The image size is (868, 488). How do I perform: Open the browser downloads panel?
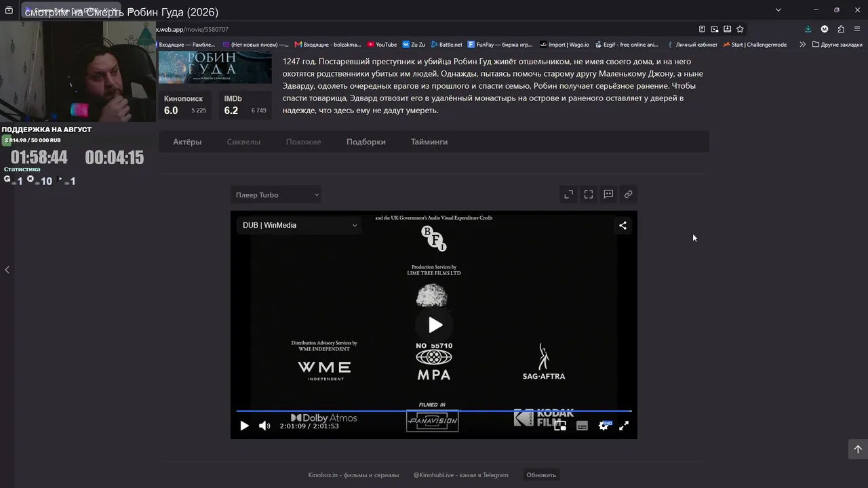(808, 29)
